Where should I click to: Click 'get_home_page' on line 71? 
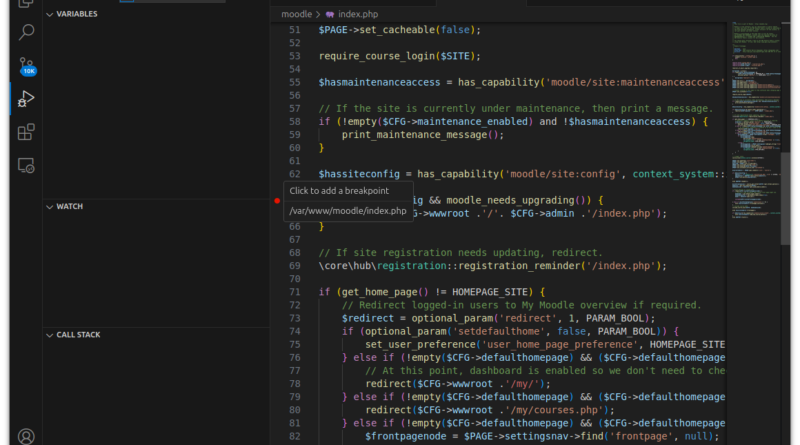coord(380,292)
